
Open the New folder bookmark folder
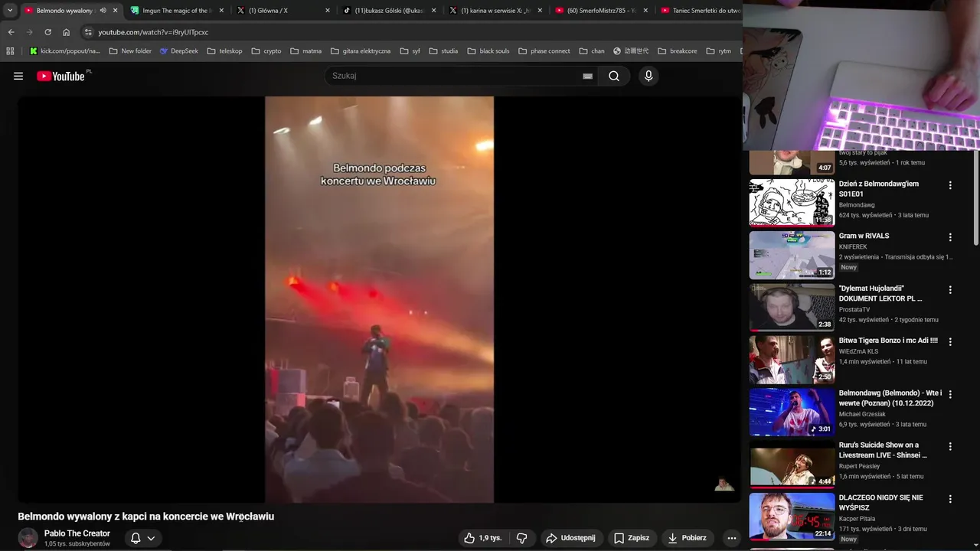click(130, 51)
